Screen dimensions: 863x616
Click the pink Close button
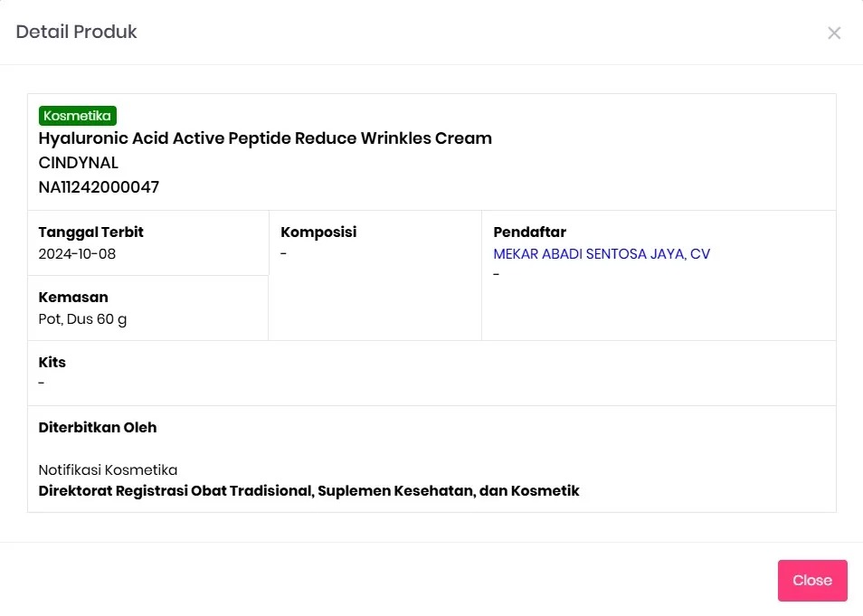(x=811, y=580)
